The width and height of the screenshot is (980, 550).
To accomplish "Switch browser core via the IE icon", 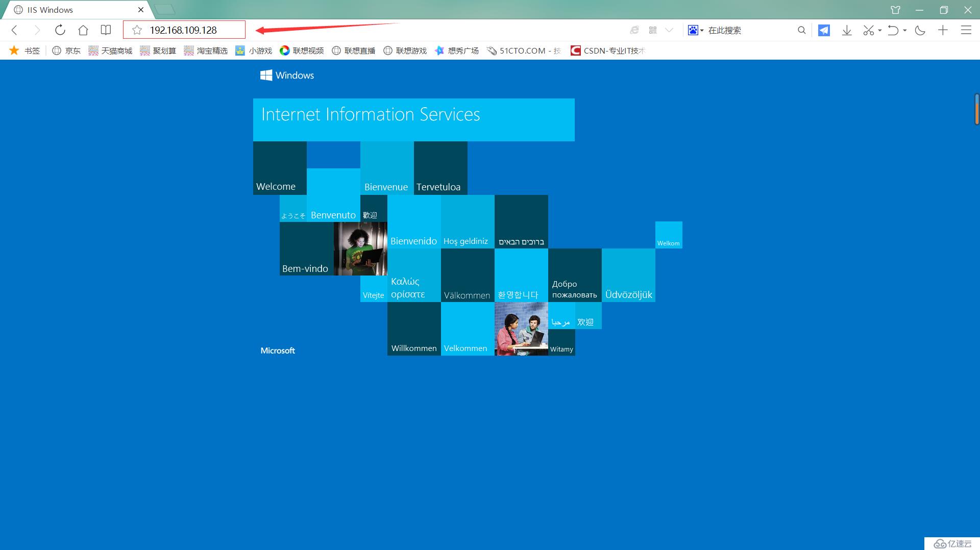I will tap(634, 30).
